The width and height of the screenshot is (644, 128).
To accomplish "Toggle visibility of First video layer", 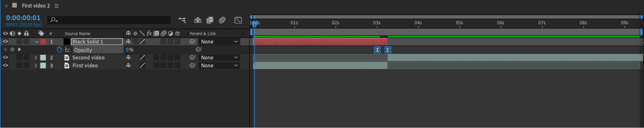I will click(5, 65).
